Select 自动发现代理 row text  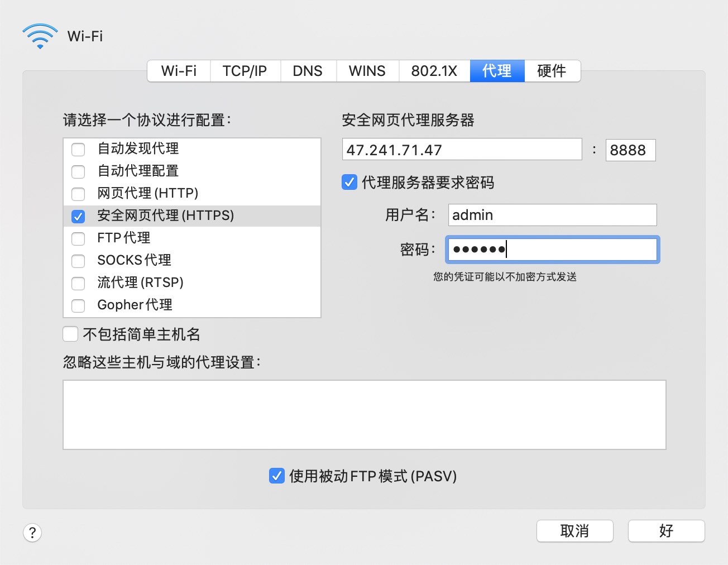tap(138, 149)
